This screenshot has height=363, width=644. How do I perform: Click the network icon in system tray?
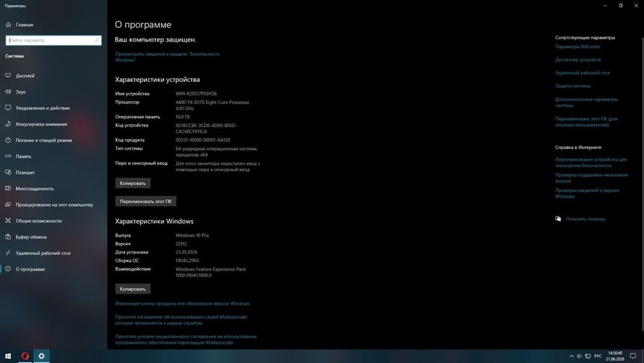pyautogui.click(x=588, y=356)
